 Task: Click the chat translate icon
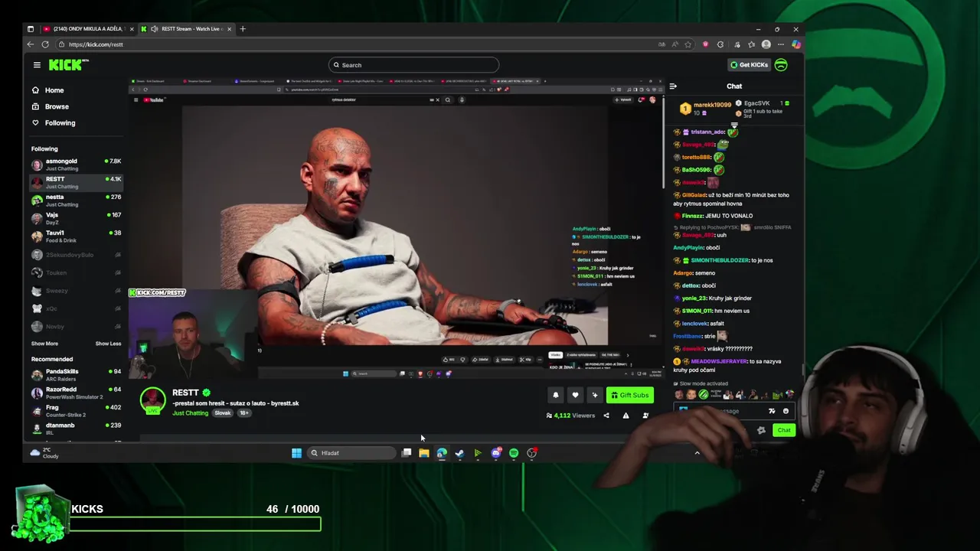[x=772, y=411]
